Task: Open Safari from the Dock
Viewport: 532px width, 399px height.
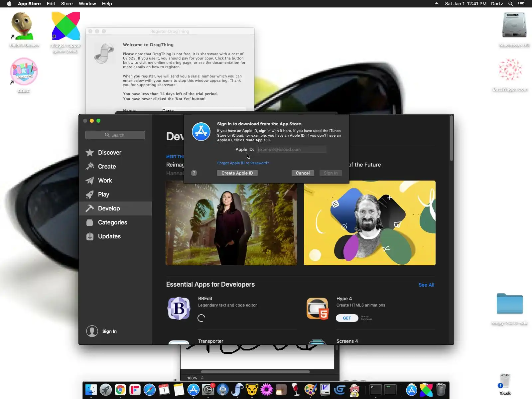Action: (x=150, y=390)
